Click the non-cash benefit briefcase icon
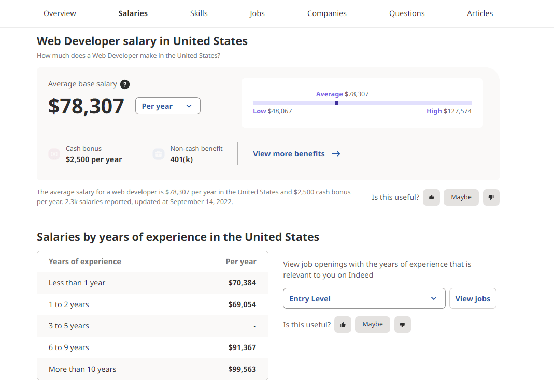 coord(159,154)
